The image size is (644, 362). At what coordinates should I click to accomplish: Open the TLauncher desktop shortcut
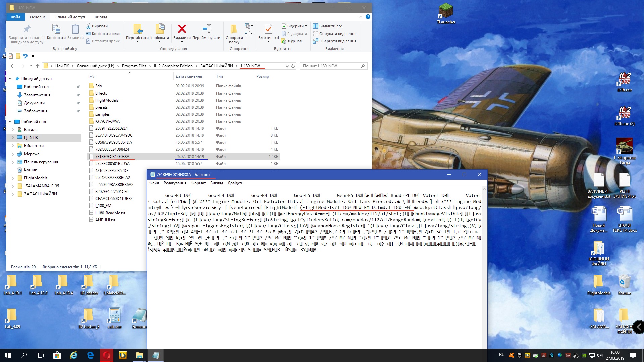(x=446, y=13)
